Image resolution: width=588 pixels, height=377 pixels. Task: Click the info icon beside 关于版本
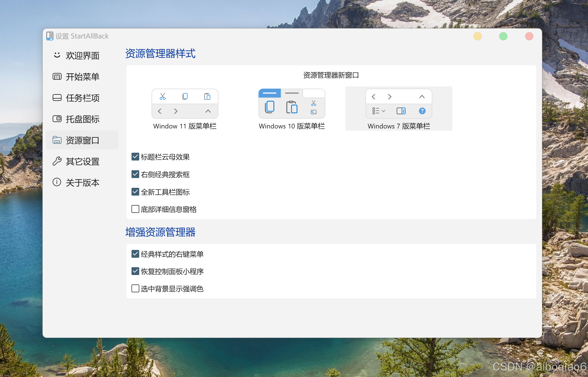(57, 182)
